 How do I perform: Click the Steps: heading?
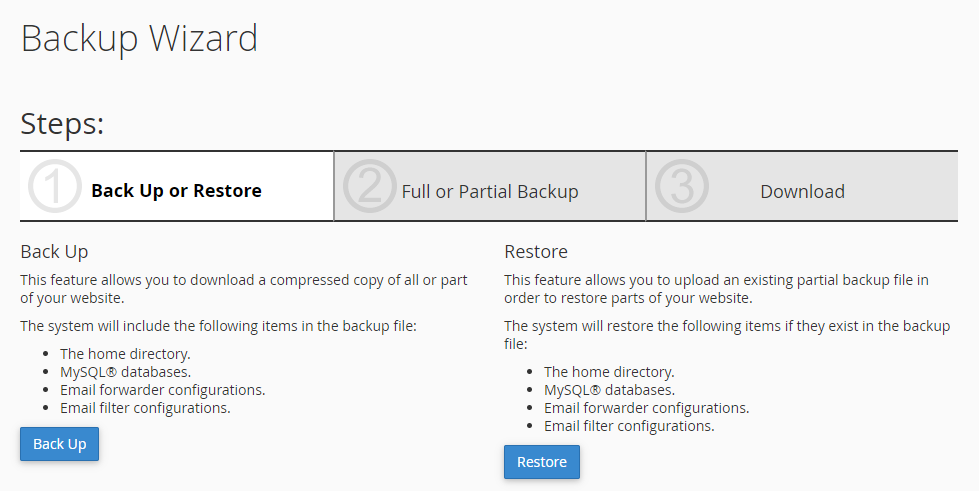(63, 124)
